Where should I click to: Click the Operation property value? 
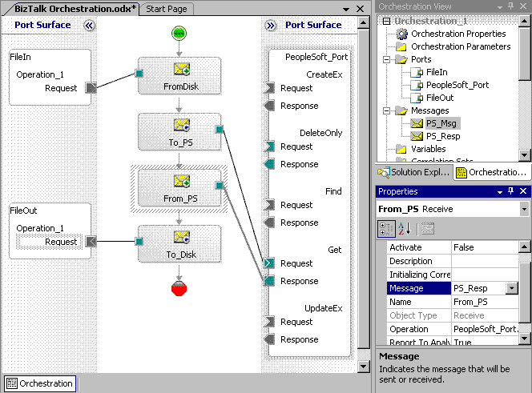[x=485, y=329]
